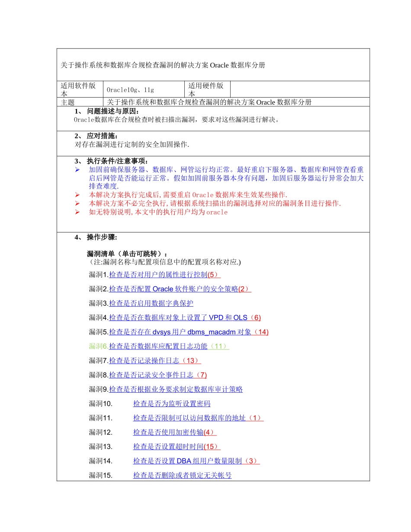Open link 检查是否设置超时时间(15)
This screenshot has width=411, height=532.
[177, 446]
